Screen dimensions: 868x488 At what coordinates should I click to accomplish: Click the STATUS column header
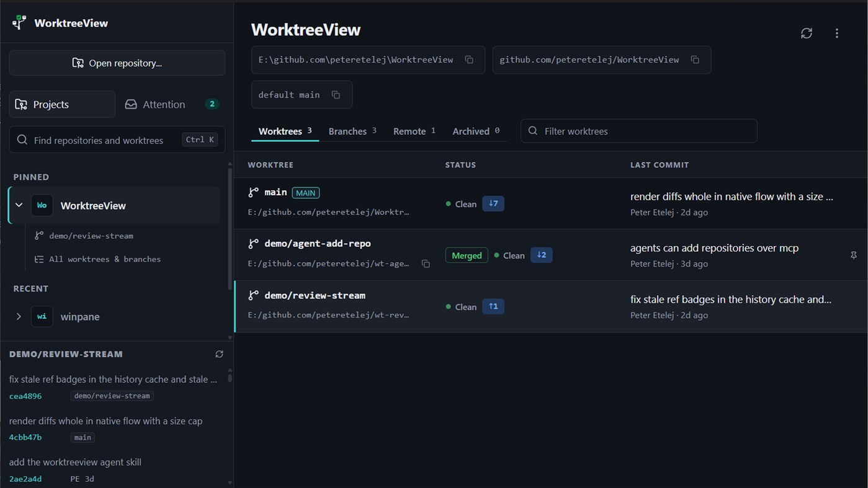pyautogui.click(x=460, y=165)
